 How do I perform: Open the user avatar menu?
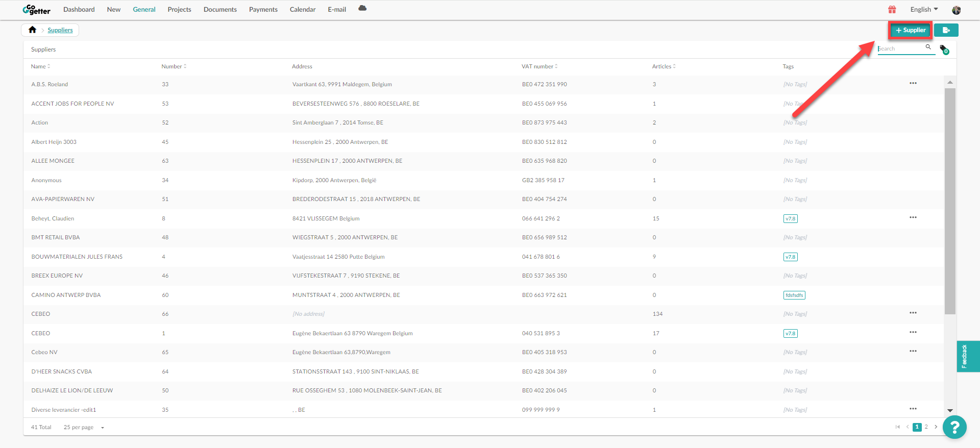click(x=957, y=10)
